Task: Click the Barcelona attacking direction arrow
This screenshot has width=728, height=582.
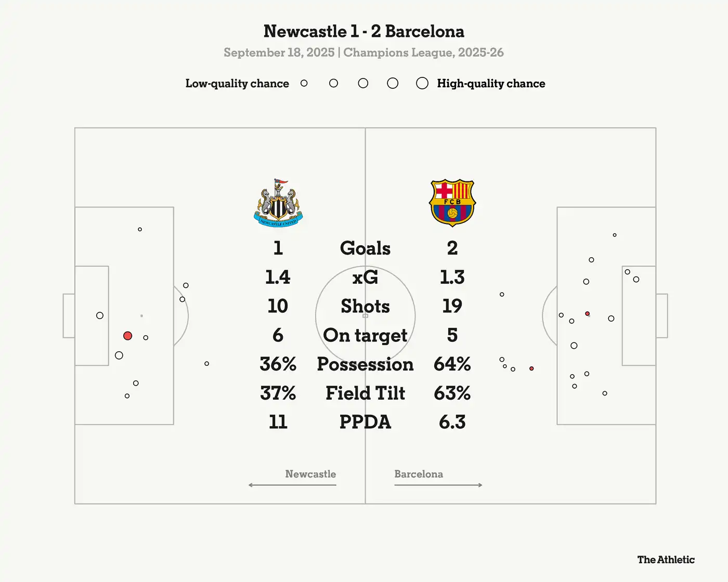Action: tap(438, 485)
